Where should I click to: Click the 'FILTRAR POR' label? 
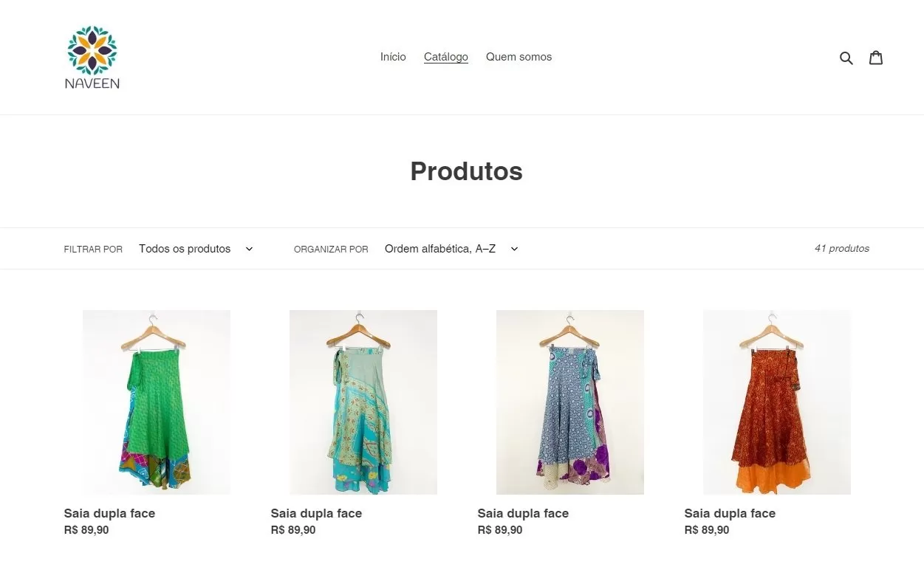click(x=93, y=250)
